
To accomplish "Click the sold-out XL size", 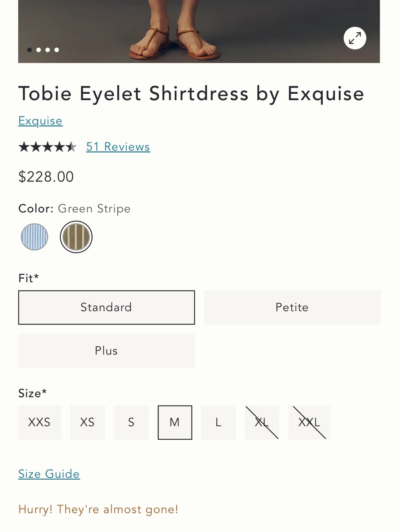I will click(x=262, y=422).
